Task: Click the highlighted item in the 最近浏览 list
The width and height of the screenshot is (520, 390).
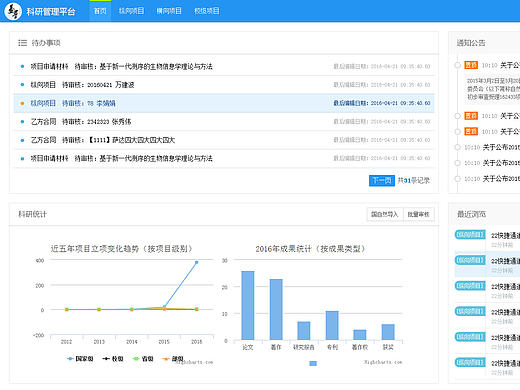Action: 487,264
